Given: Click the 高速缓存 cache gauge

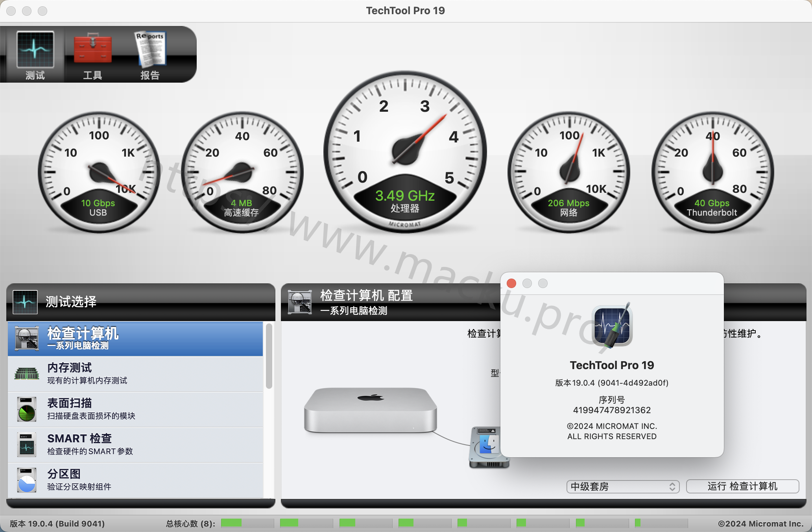Looking at the screenshot, I should (242, 172).
